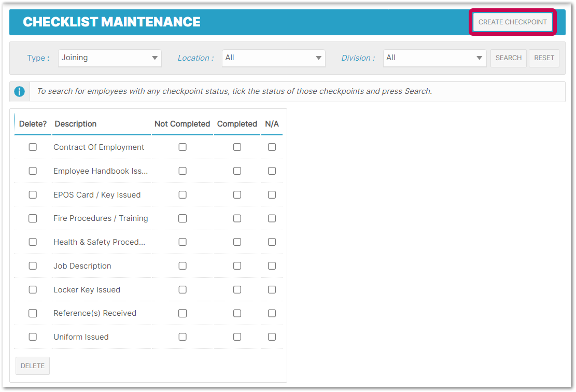Tick Completed for Uniform Issued
The image size is (576, 392).
[x=237, y=337]
